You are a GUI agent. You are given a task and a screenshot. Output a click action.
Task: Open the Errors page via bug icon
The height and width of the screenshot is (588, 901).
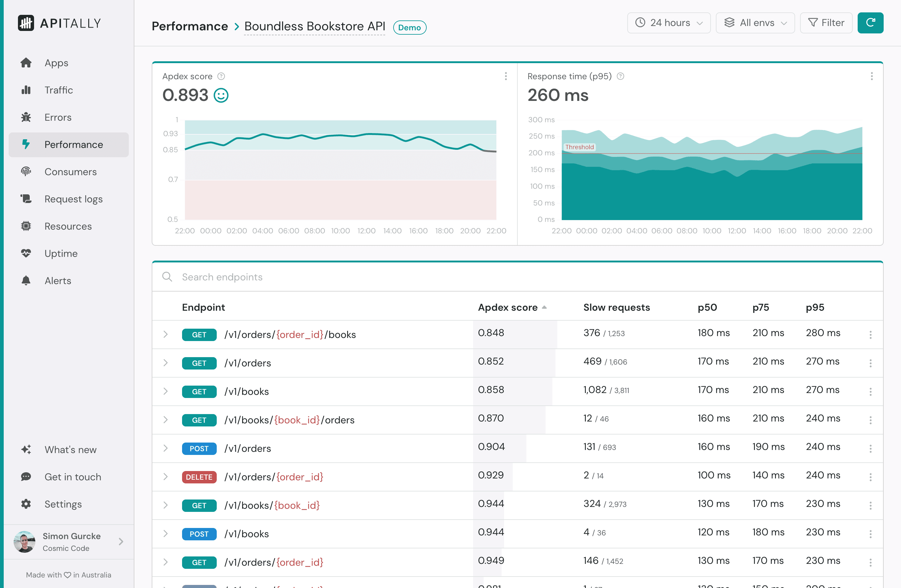26,117
